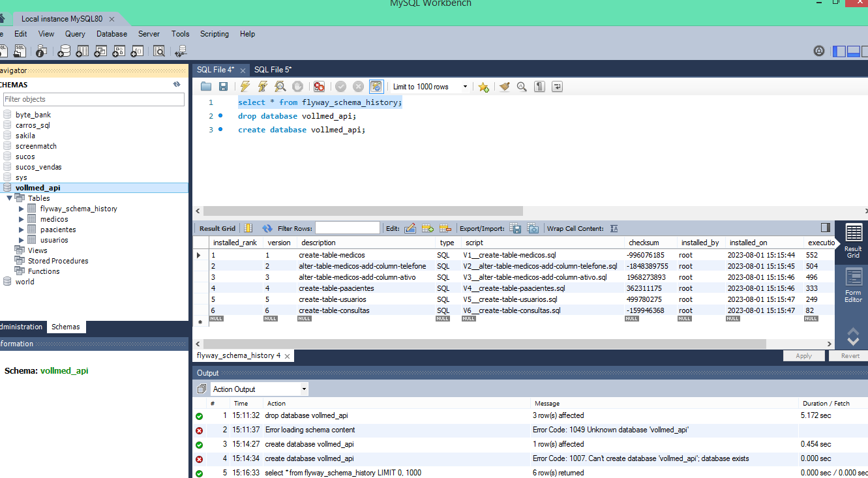Click the Filter objects search field

[x=94, y=99]
